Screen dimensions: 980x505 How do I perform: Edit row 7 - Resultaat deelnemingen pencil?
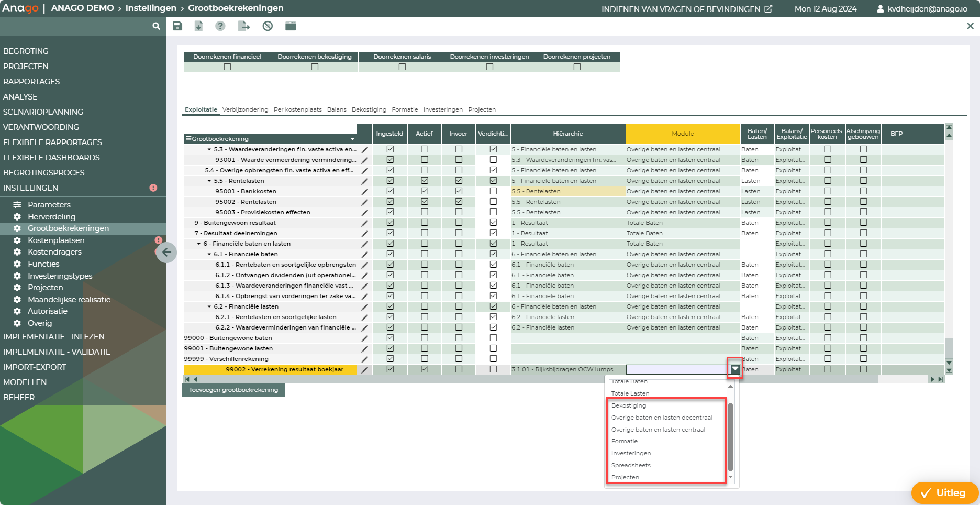(x=364, y=233)
